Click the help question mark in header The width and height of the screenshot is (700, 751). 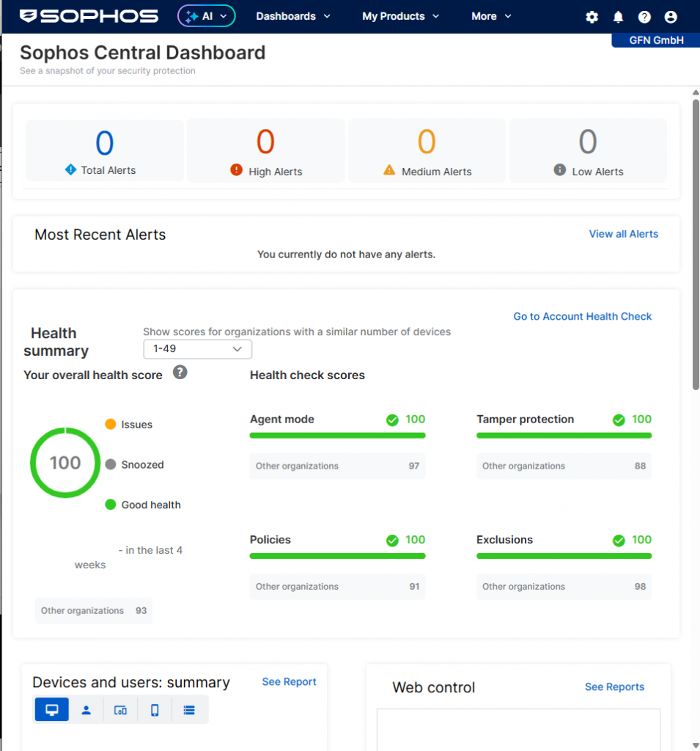[644, 17]
